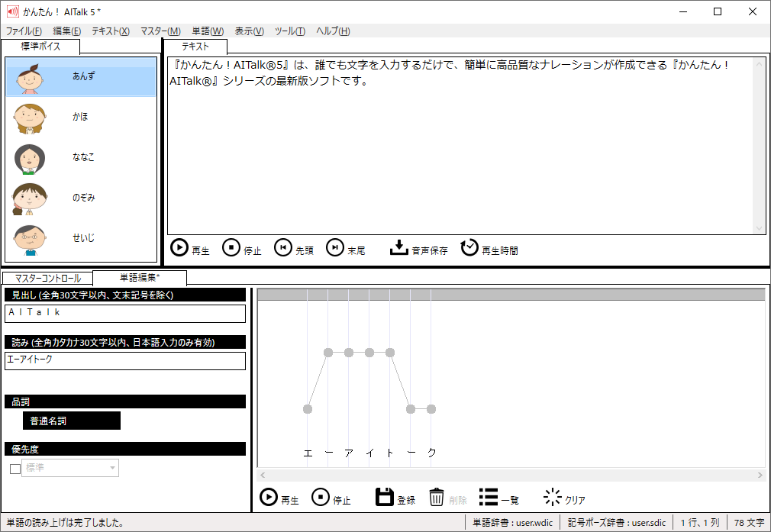771x532 pixels.
Task: Play the word reading with the lower 再生 icon
Action: [x=271, y=497]
